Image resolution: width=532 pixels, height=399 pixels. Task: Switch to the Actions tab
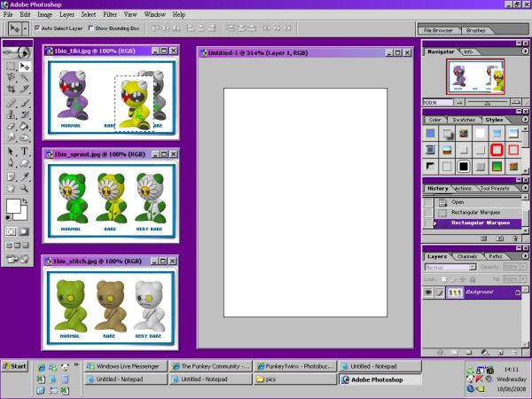pyautogui.click(x=463, y=188)
